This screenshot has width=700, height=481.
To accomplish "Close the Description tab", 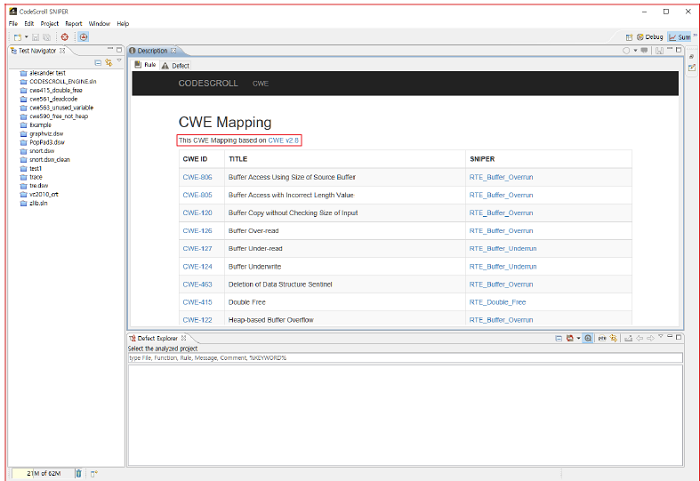I will coord(173,50).
